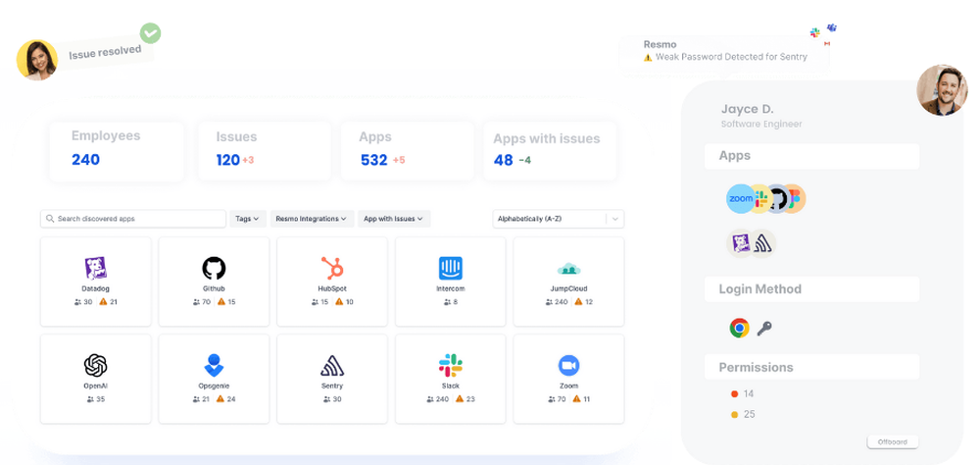Click the Slack badge in Jayce's Apps

pyautogui.click(x=760, y=199)
